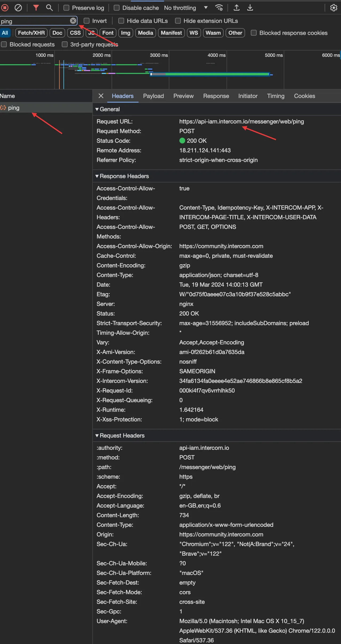341x644 pixels.
Task: Enable Preserve log checkbox
Action: tap(66, 8)
